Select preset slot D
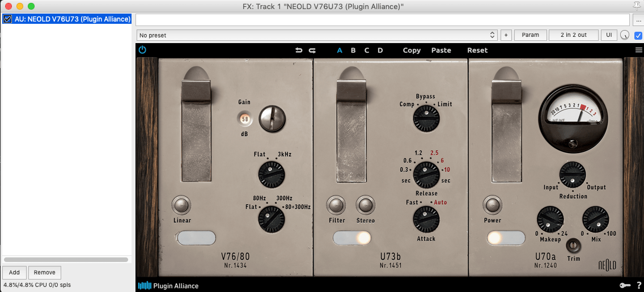 coord(380,50)
